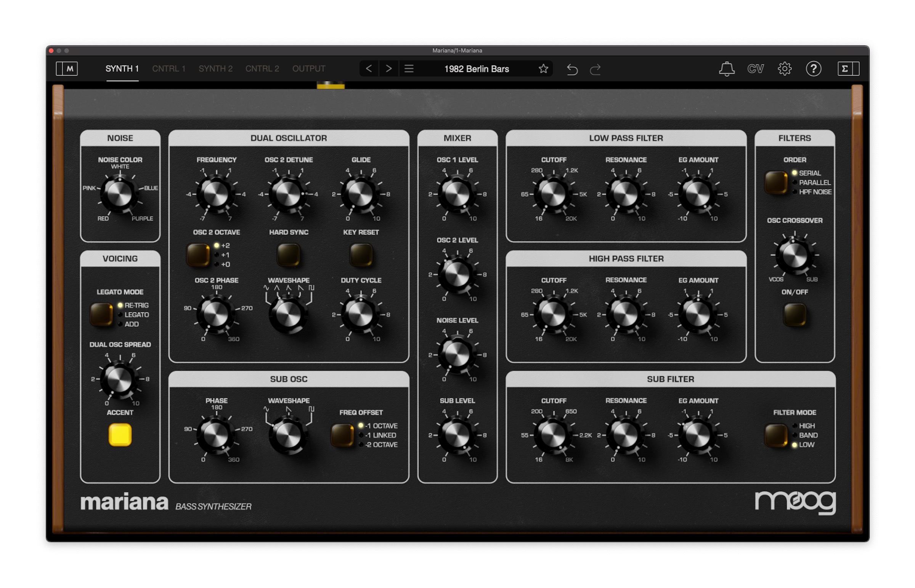Disable the yellow Accent button
Screen dimensions: 915x588
tap(120, 434)
